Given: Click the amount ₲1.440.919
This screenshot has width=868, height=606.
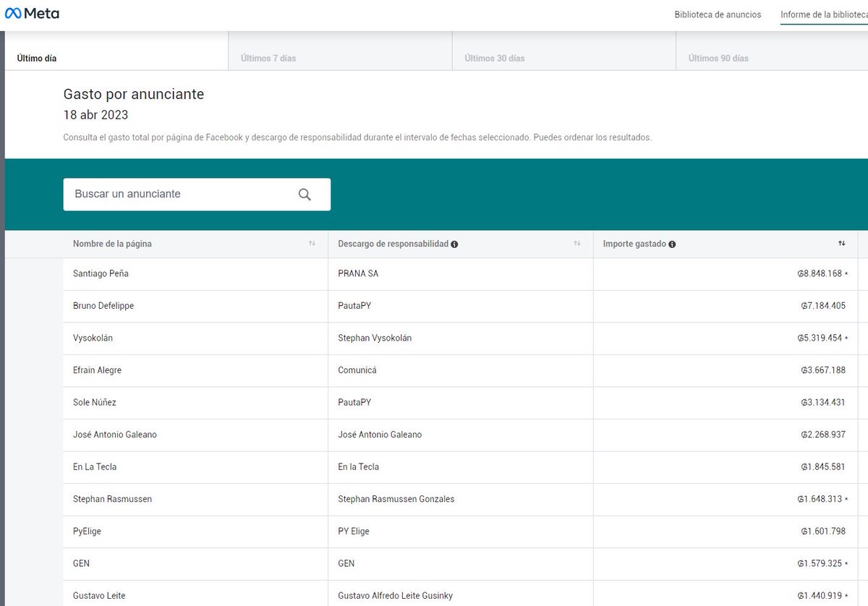Looking at the screenshot, I should click(820, 596).
